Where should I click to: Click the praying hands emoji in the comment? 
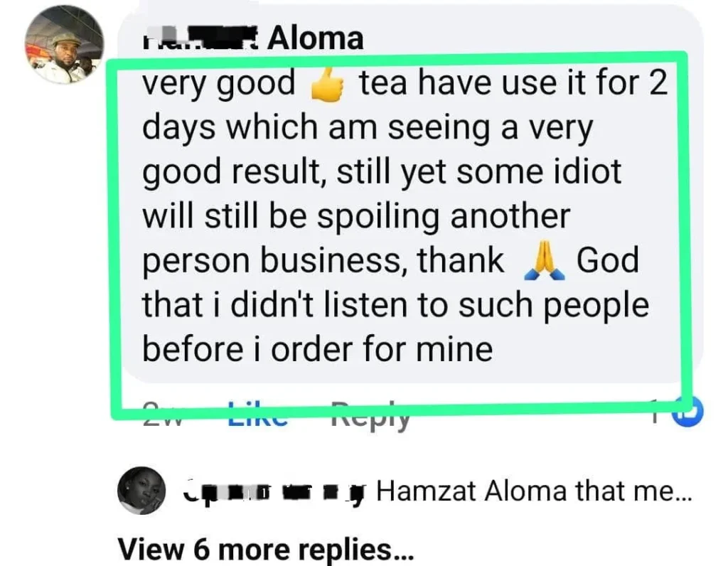pyautogui.click(x=544, y=262)
